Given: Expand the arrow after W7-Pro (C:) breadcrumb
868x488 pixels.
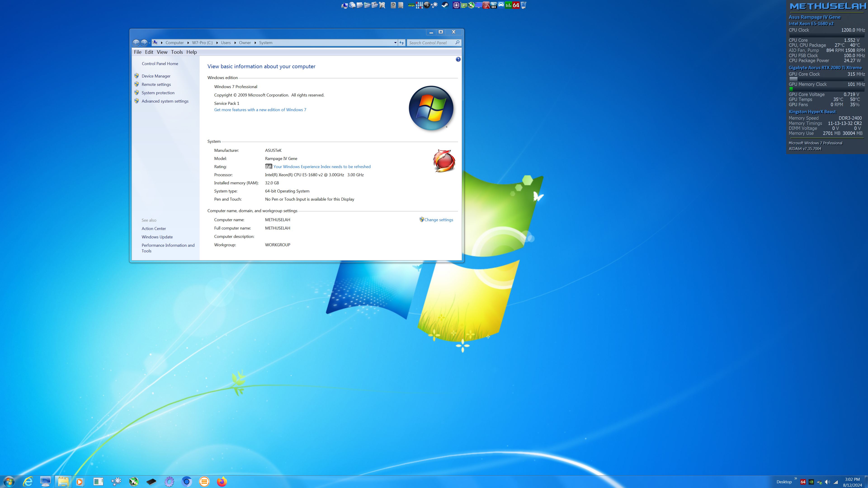Looking at the screenshot, I should [217, 43].
